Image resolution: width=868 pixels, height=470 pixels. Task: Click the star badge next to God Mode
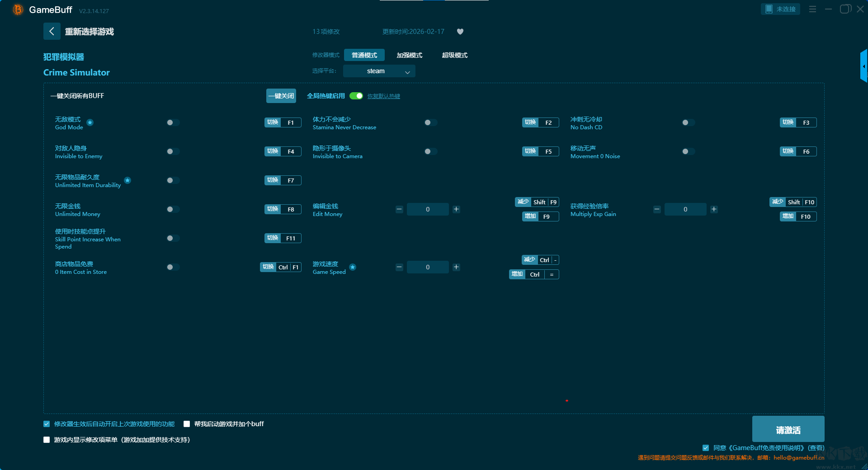[x=90, y=122]
